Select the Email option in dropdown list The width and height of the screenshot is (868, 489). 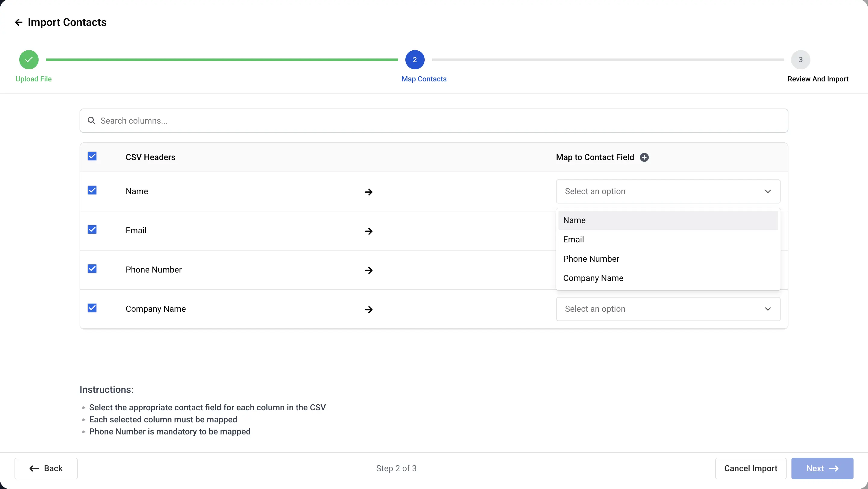point(574,240)
